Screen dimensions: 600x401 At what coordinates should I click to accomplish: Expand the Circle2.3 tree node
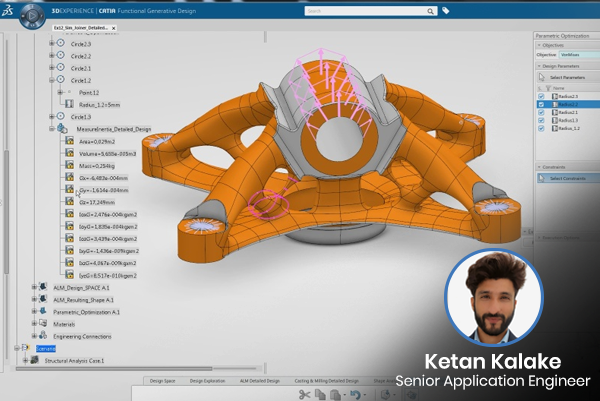(x=50, y=44)
